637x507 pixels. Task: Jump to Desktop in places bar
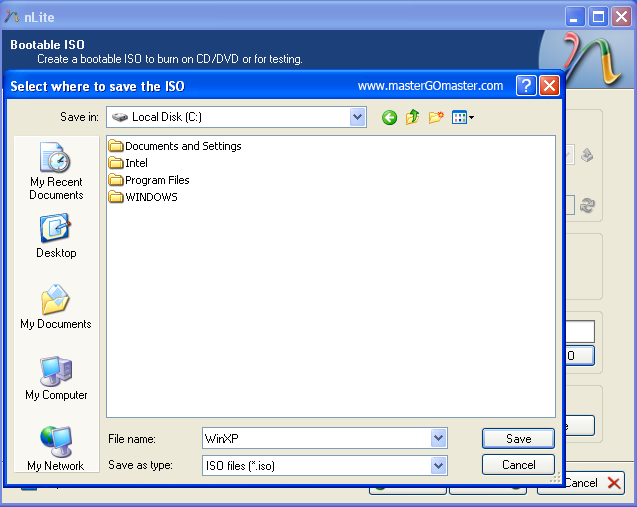point(56,236)
